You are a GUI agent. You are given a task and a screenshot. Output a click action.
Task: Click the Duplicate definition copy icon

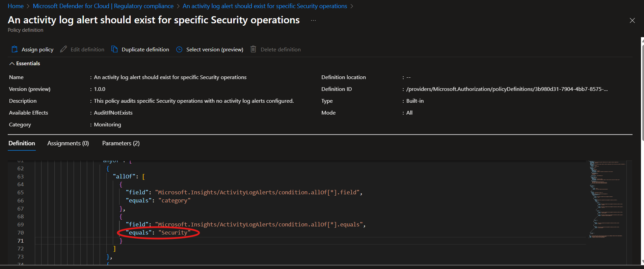click(114, 49)
